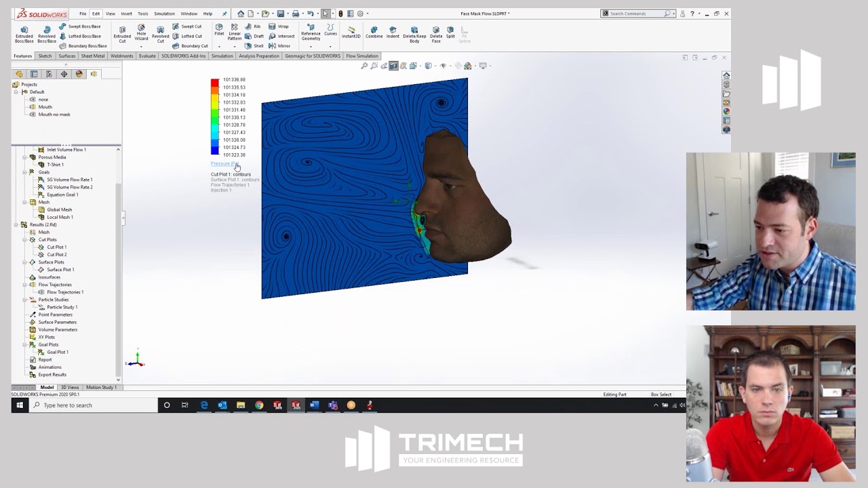The height and width of the screenshot is (488, 868).
Task: Select the Lofted Boss/Base tool
Action: click(x=79, y=36)
